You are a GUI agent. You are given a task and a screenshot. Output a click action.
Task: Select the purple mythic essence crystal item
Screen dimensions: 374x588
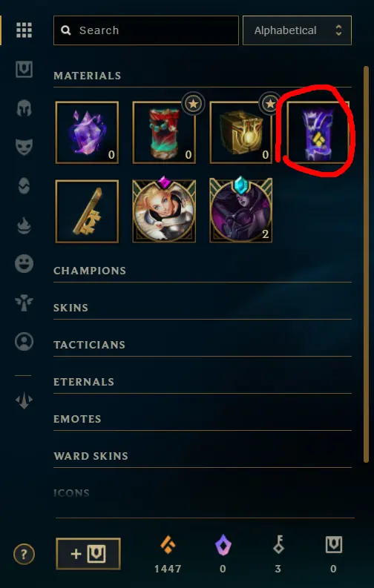[87, 133]
